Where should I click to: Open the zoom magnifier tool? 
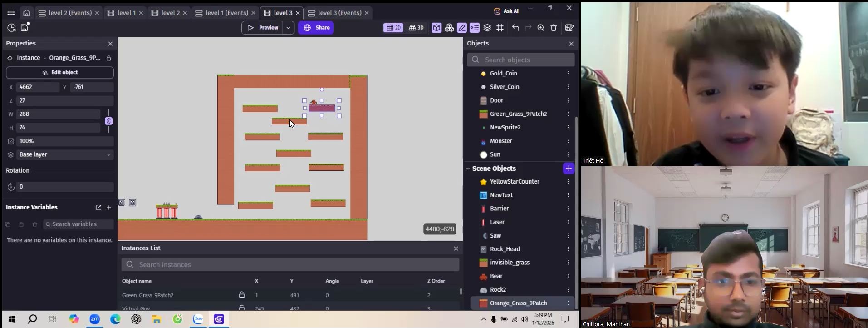coord(541,28)
